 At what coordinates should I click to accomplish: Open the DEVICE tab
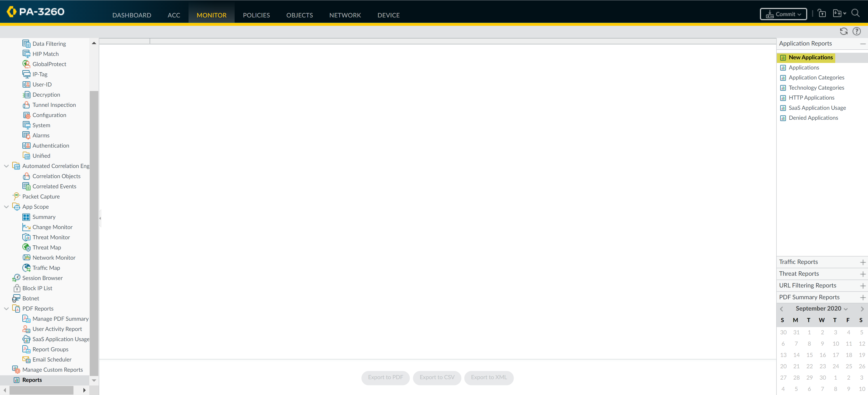tap(388, 15)
